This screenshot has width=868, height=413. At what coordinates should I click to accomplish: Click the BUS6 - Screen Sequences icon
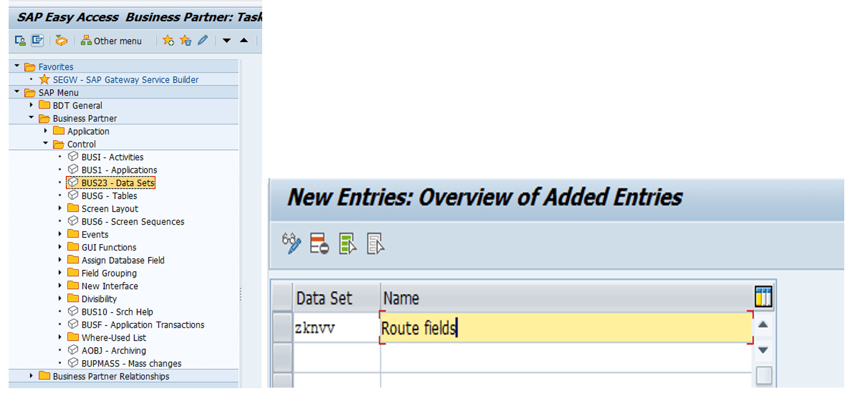click(x=73, y=221)
